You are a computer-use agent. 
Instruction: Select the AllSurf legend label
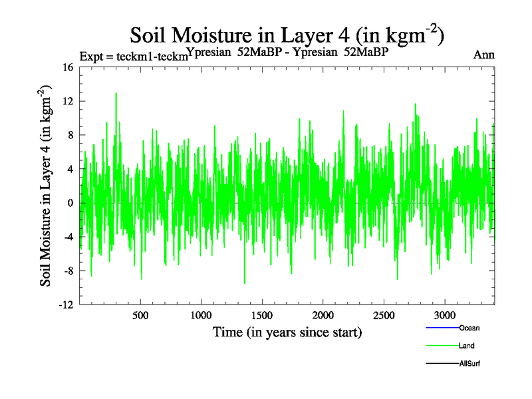469,364
